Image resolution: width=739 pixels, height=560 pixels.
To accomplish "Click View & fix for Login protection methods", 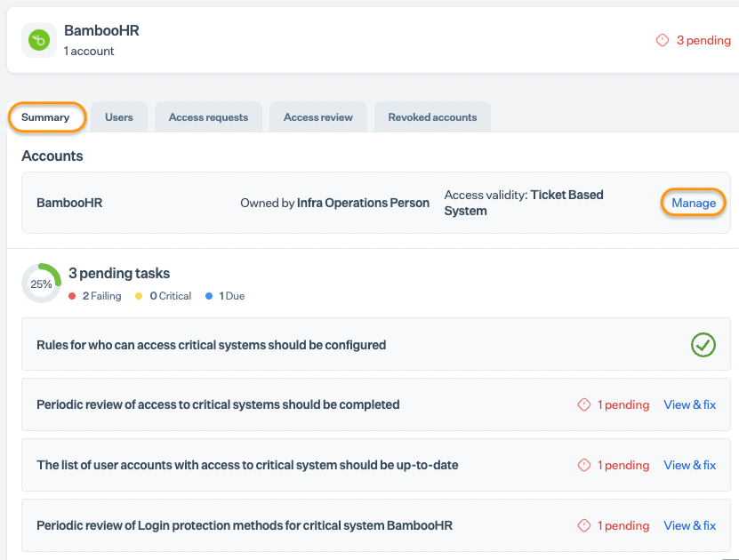I will [x=689, y=525].
